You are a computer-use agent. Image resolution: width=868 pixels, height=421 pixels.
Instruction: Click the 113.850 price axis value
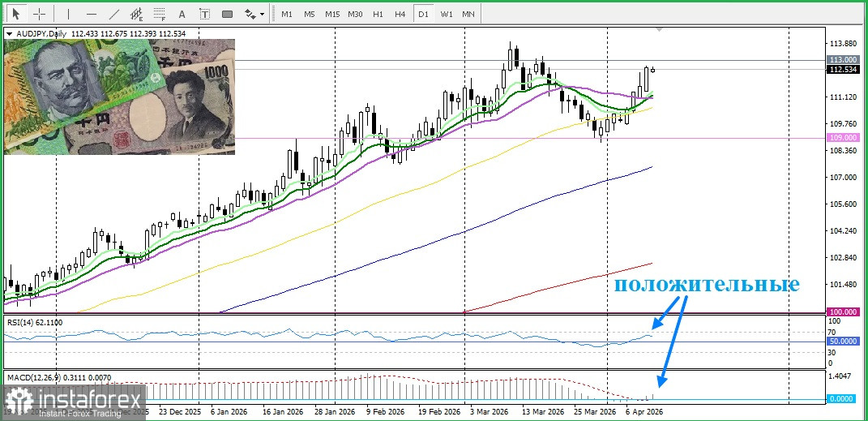point(841,44)
